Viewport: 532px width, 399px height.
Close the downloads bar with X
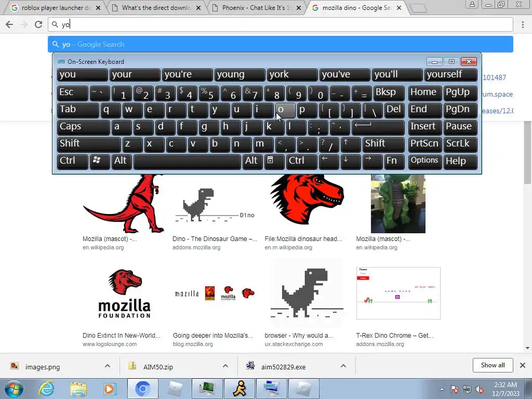[x=523, y=365]
